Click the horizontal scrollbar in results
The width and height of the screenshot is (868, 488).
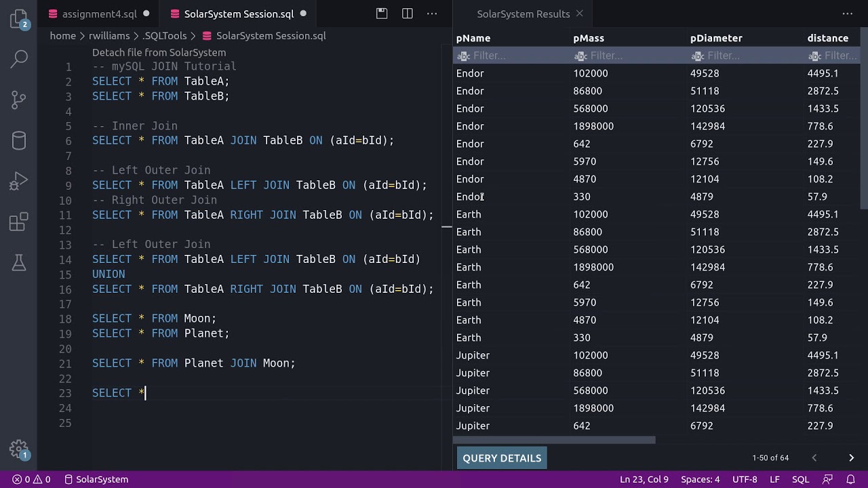[555, 440]
